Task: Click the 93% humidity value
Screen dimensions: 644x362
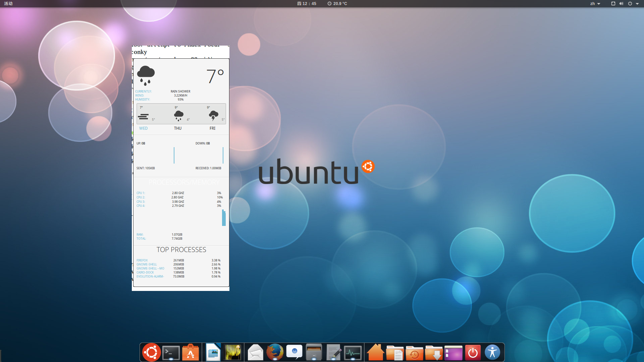Action: [x=180, y=100]
